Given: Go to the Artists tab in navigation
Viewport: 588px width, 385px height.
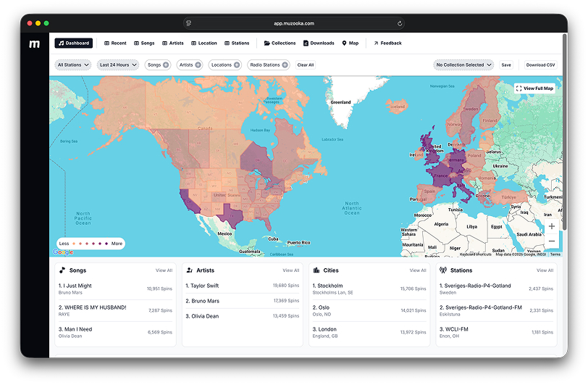Looking at the screenshot, I should [x=173, y=44].
